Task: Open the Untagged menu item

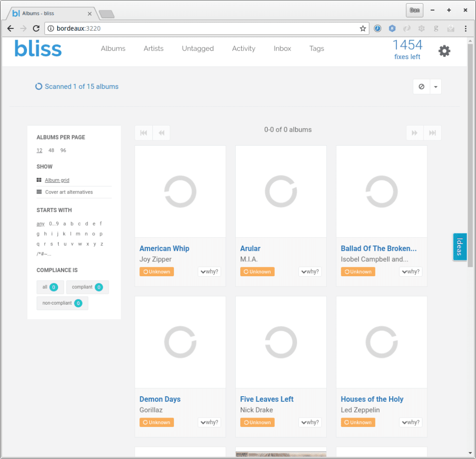Action: [x=198, y=48]
